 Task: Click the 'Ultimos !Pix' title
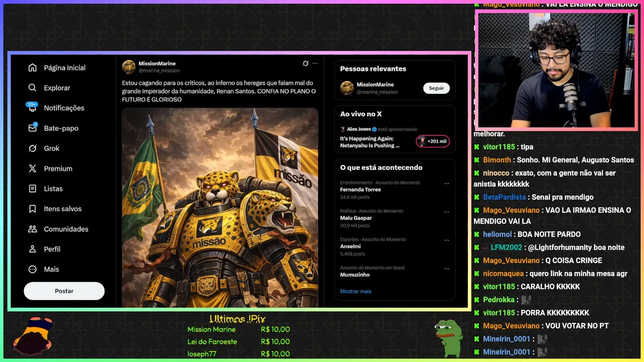(237, 319)
